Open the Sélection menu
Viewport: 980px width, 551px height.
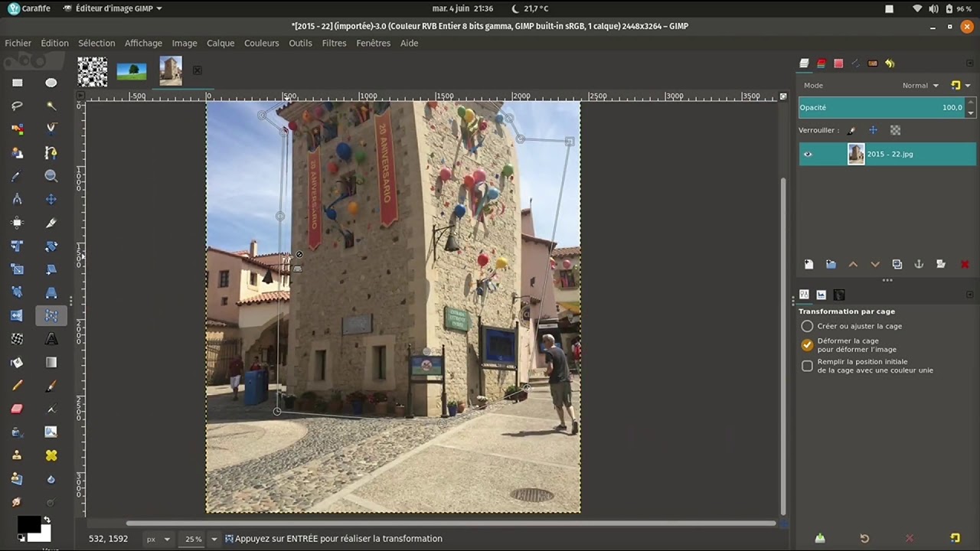pyautogui.click(x=96, y=43)
